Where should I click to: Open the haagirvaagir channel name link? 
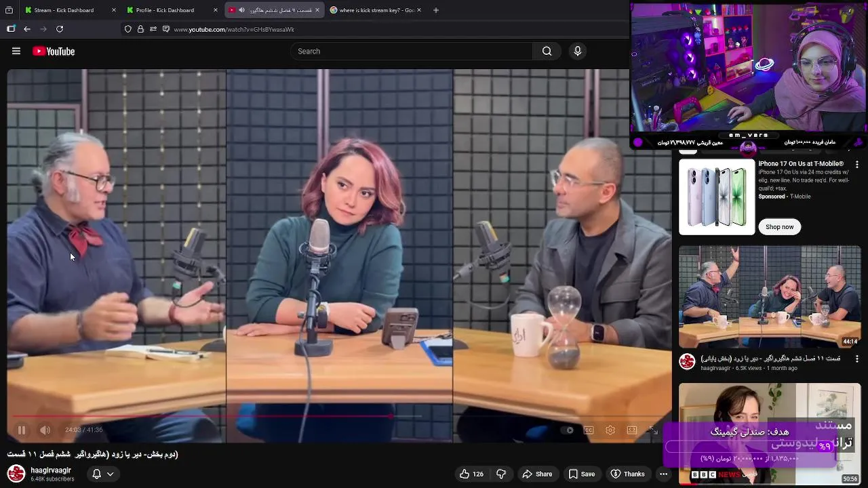click(x=51, y=470)
